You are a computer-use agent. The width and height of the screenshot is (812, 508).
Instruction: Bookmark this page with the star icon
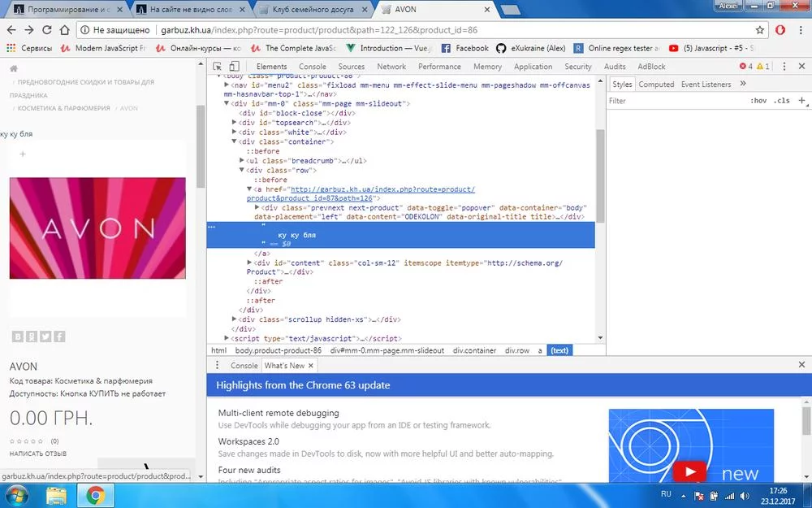760,30
